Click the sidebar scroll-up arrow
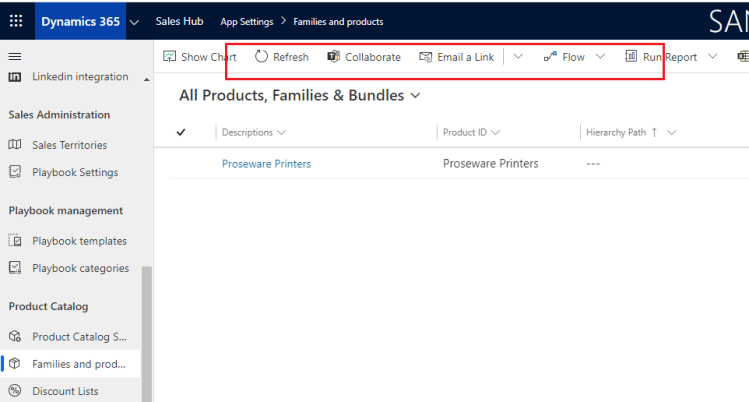Viewport: 749px width, 402px height. [x=147, y=80]
